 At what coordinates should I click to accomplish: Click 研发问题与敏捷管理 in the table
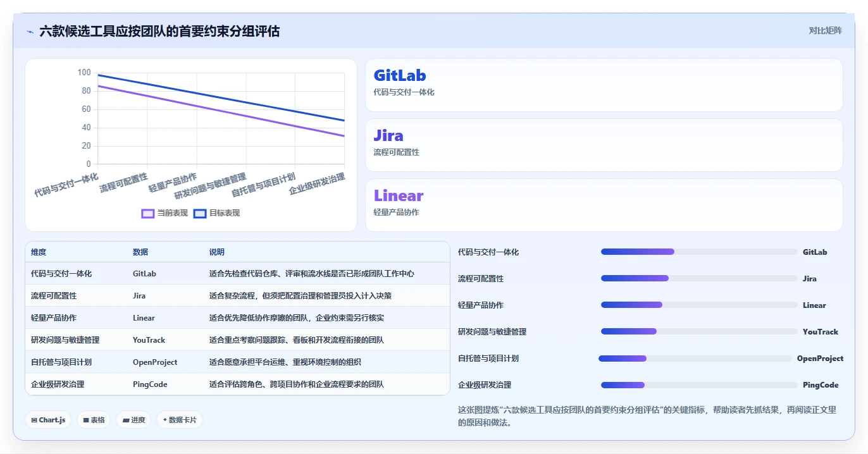point(65,340)
